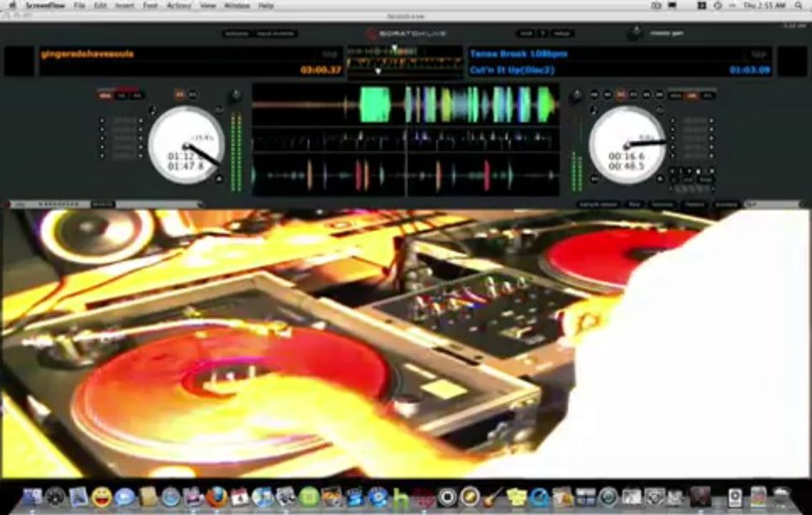Select INT mode on the right deck
Image resolution: width=812 pixels, height=515 pixels.
(708, 95)
